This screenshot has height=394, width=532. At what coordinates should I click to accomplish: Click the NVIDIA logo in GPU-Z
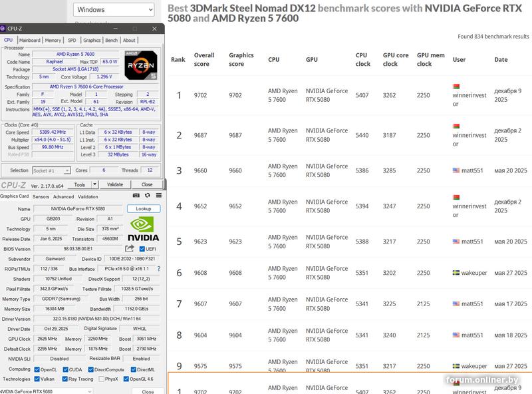click(x=143, y=229)
